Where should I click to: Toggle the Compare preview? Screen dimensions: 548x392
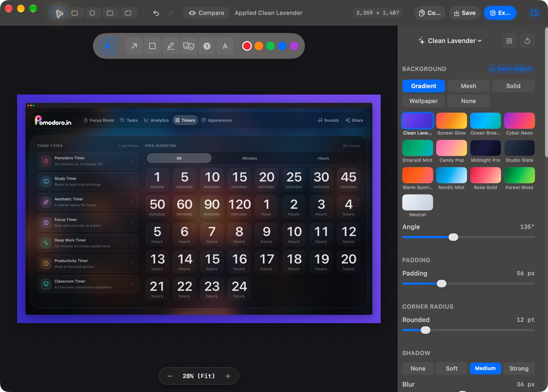[x=206, y=13]
